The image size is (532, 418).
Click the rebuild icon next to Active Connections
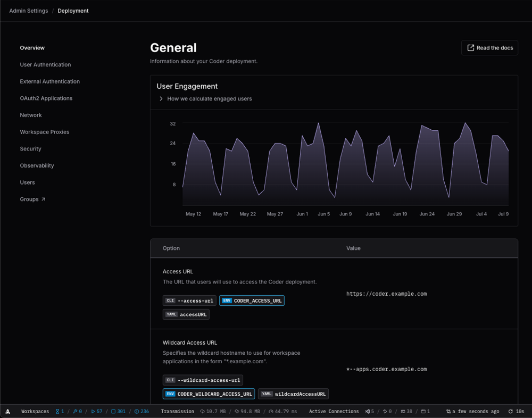pyautogui.click(x=384, y=411)
